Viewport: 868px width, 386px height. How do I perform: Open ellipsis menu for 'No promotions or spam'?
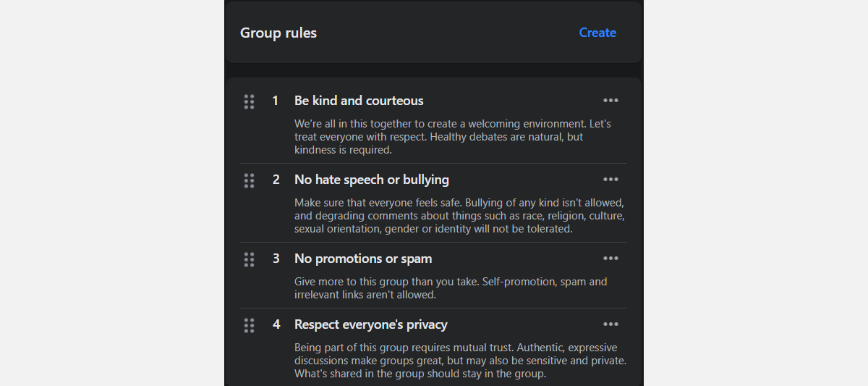(610, 259)
